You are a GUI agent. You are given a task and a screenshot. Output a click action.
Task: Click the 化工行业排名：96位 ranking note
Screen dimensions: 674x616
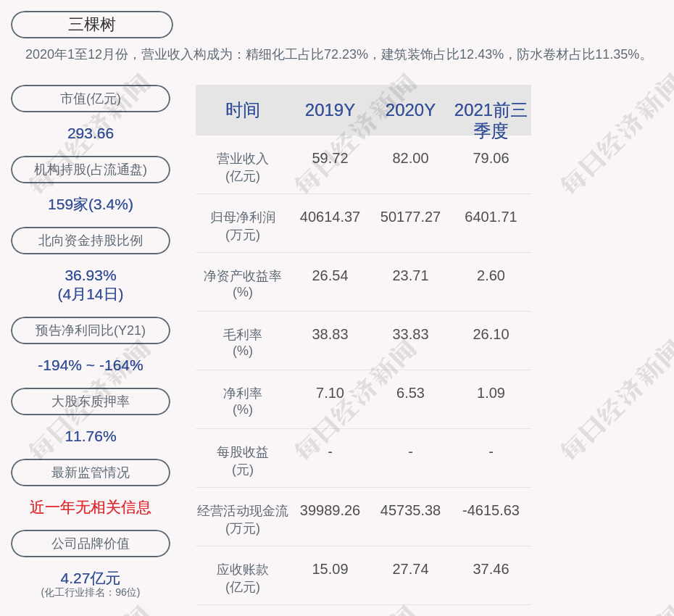91,592
